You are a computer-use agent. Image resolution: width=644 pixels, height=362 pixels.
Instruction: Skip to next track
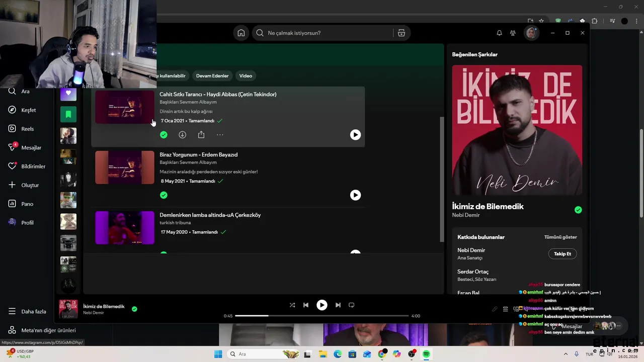tap(338, 305)
